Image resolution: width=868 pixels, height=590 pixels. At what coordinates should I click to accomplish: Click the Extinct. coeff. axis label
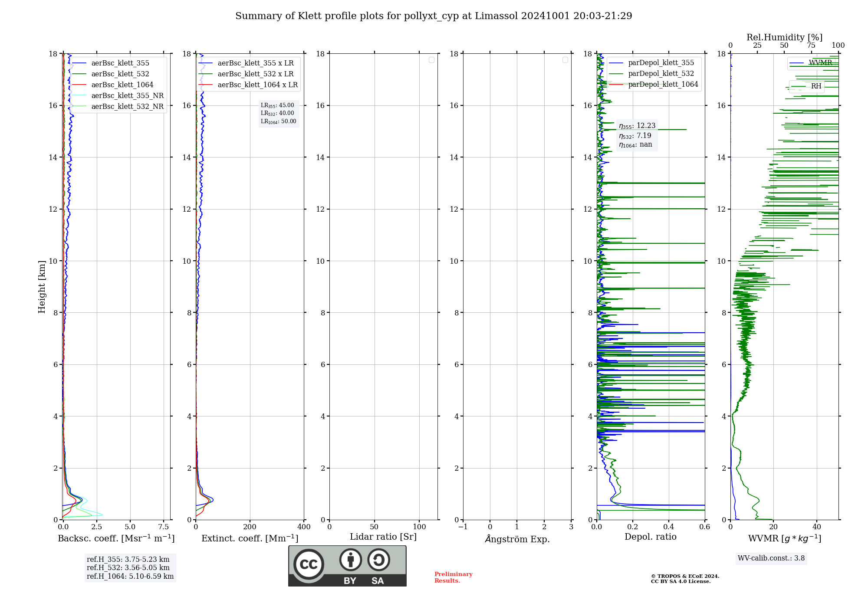coord(250,538)
